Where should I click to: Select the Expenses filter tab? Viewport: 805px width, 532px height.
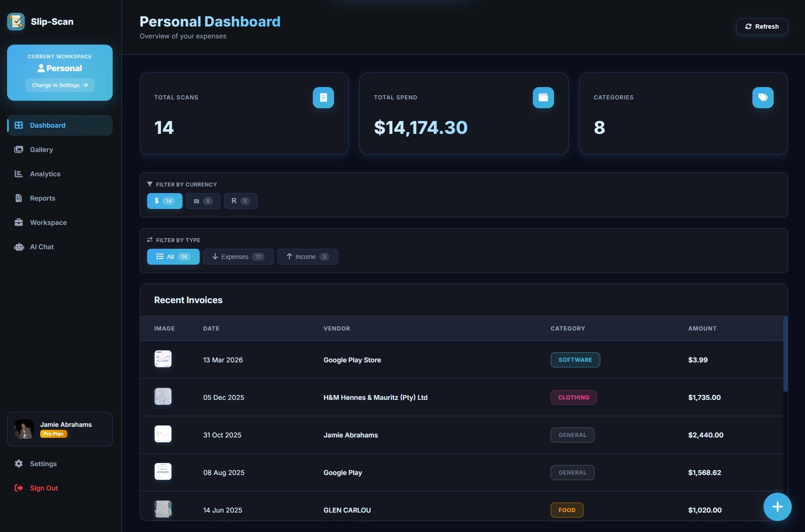point(238,256)
